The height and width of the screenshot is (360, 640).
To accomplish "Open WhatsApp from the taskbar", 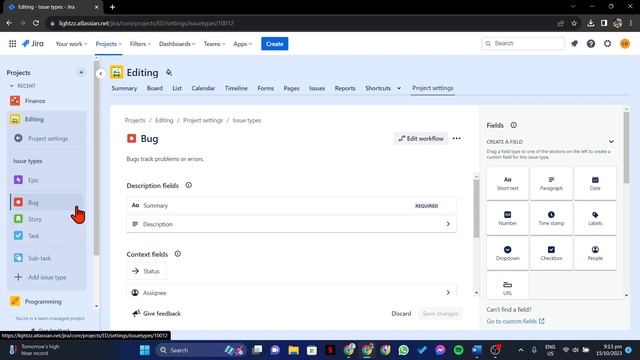I will click(x=403, y=350).
